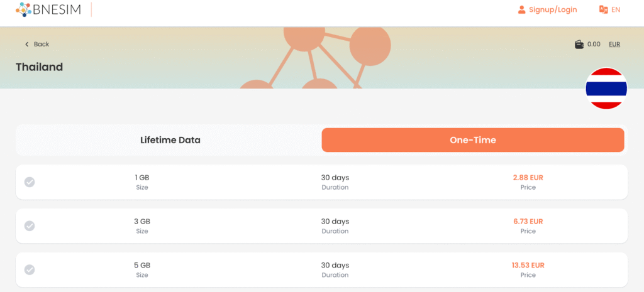
Task: Click the Thailand page heading
Action: point(40,67)
